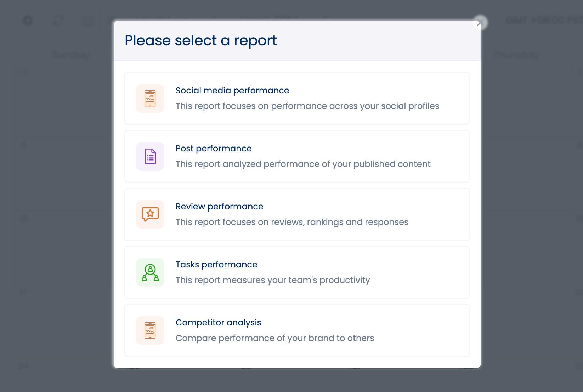This screenshot has width=583, height=392.
Task: Click the blurred GMT +08:00 timezone label
Action: [542, 21]
